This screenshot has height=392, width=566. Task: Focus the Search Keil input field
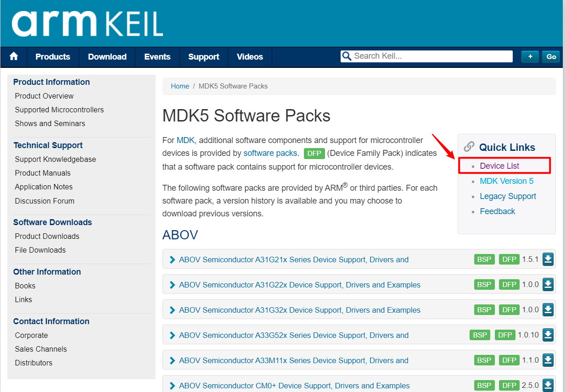point(426,56)
